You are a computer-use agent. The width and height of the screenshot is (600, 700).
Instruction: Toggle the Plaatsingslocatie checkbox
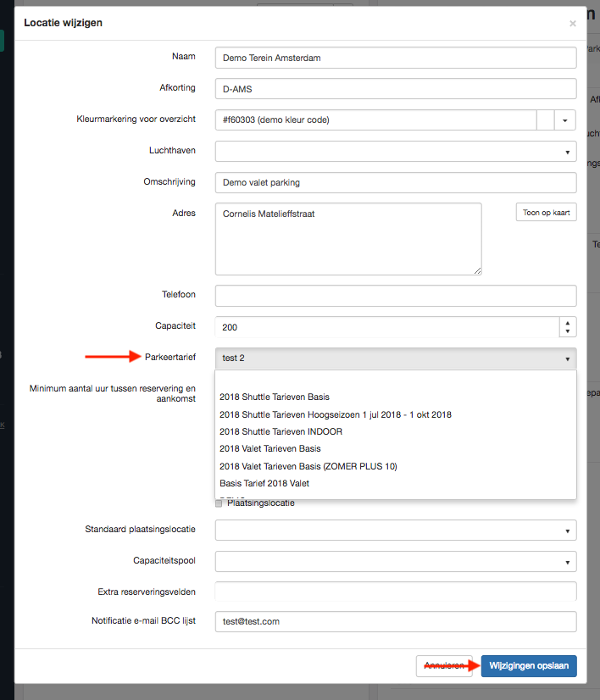tap(219, 503)
